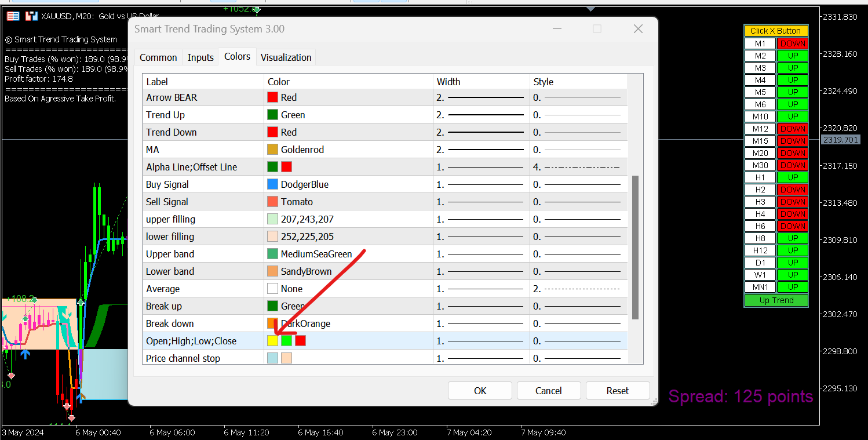Click the blue grid icon at chart top-left

coord(13,16)
